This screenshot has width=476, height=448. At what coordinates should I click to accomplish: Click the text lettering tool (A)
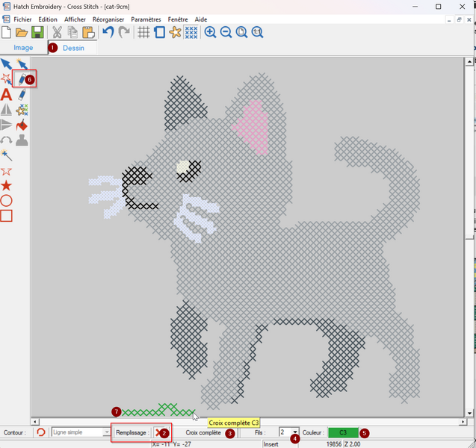pyautogui.click(x=6, y=94)
